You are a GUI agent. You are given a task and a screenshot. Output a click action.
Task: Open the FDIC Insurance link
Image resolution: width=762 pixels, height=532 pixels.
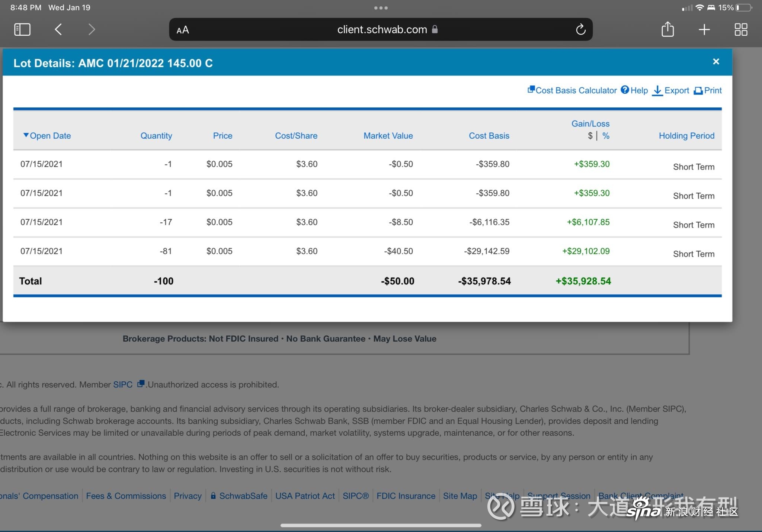tap(406, 496)
